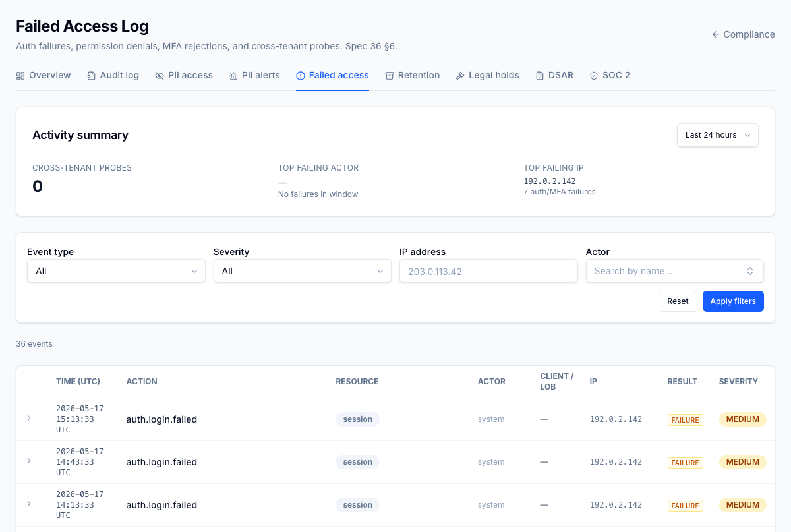Click the RESOURCE column header
Image resolution: width=791 pixels, height=532 pixels.
[357, 382]
